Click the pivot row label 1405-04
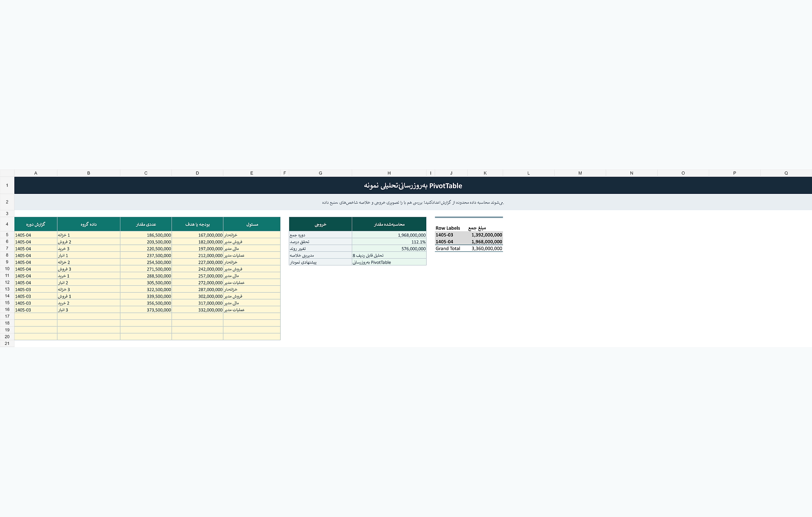This screenshot has width=812, height=517. point(451,242)
